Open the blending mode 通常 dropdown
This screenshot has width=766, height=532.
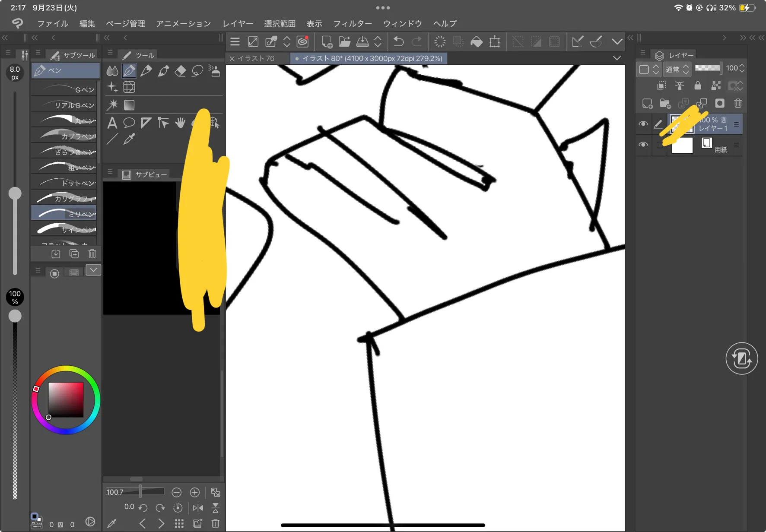(677, 69)
